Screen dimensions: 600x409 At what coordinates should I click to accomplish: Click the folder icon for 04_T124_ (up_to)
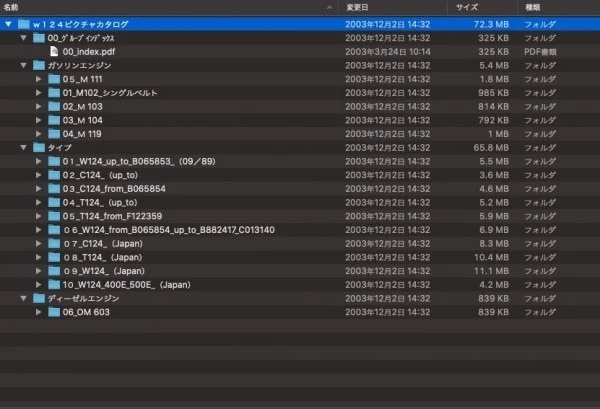coord(54,202)
